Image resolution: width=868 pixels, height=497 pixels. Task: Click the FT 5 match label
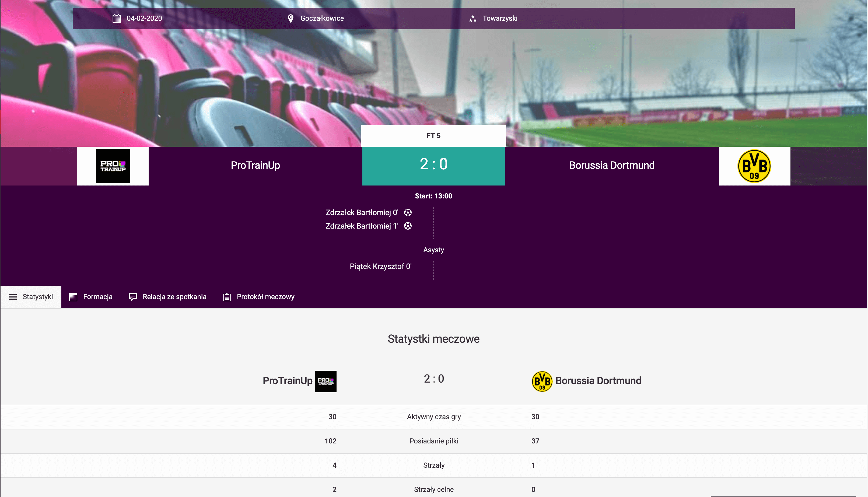(433, 136)
